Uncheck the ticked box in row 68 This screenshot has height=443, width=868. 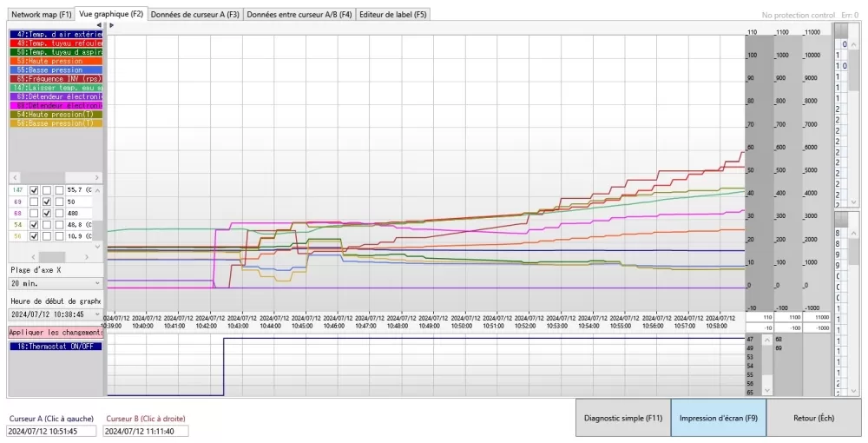pos(47,213)
